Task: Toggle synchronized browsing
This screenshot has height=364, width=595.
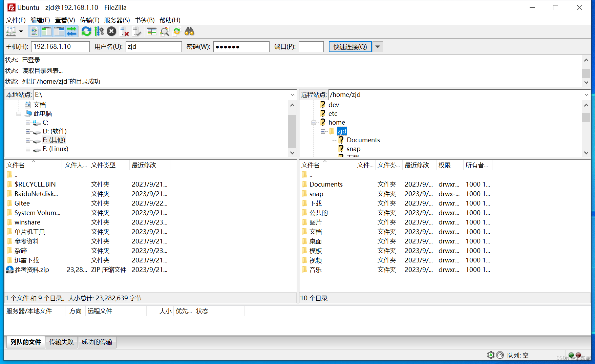Action: [177, 31]
